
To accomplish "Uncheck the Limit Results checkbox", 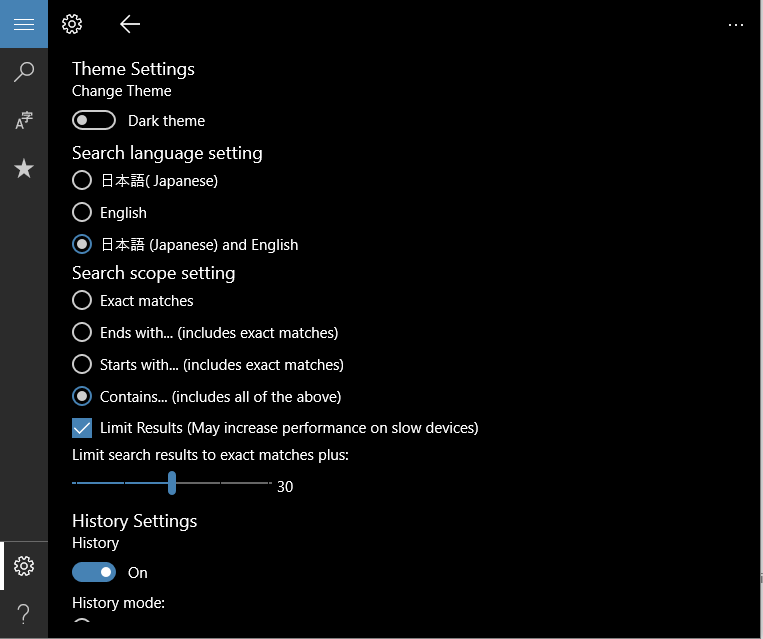I will click(82, 428).
